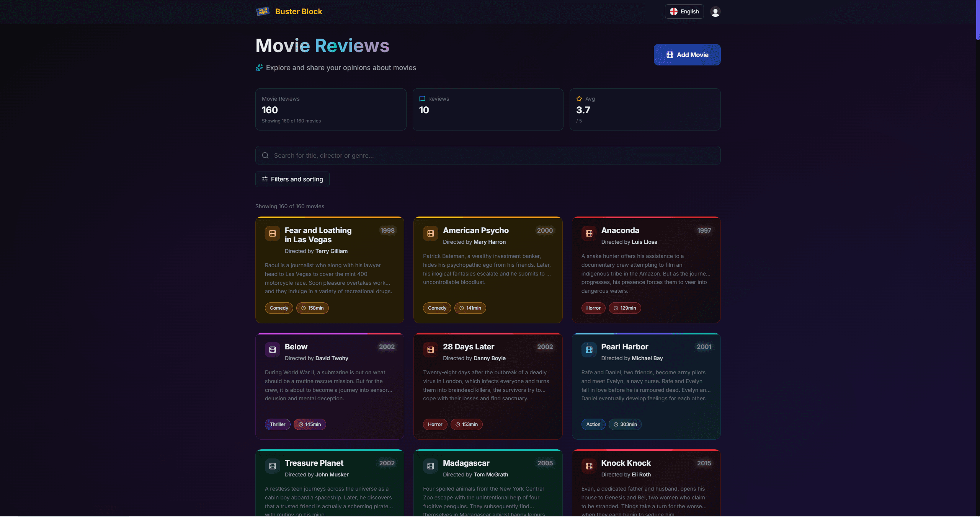Click the speech bubble Reviews icon
Image resolution: width=980 pixels, height=517 pixels.
422,99
